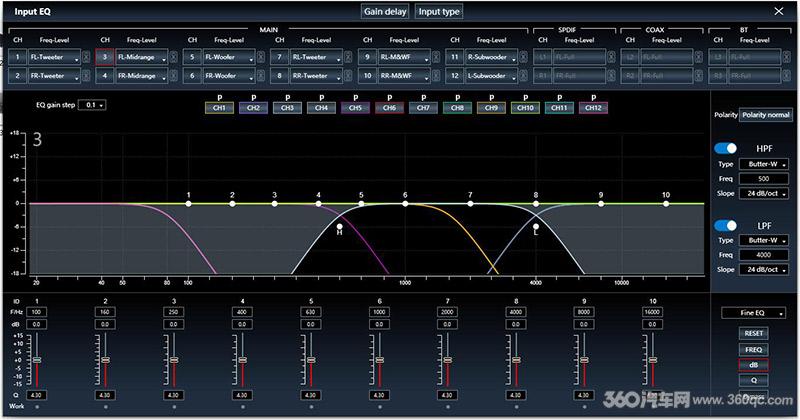The width and height of the screenshot is (800, 420).
Task: Select EQ band node 5 on the graph
Action: (361, 204)
